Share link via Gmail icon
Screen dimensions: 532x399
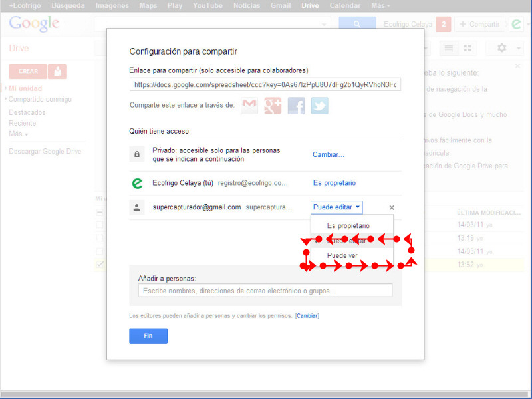click(249, 106)
